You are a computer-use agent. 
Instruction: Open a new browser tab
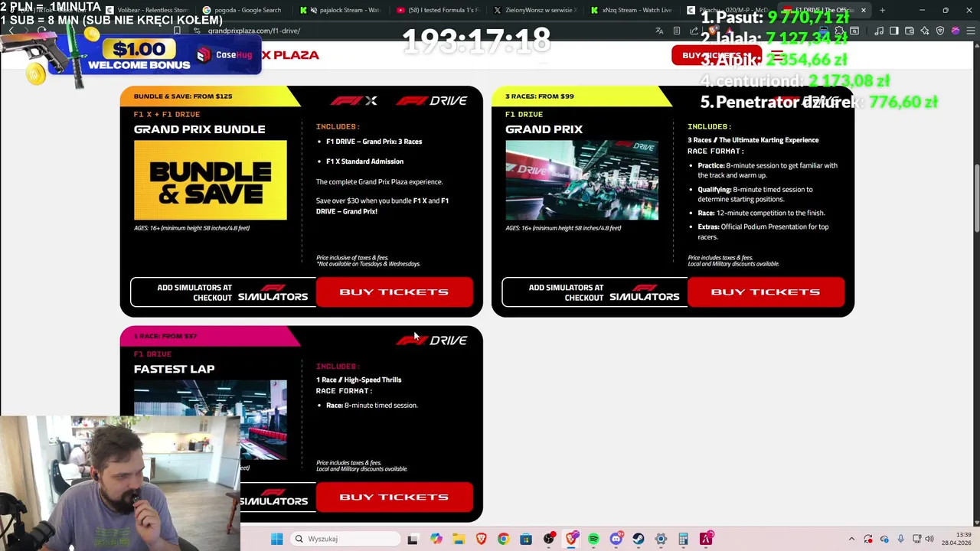pos(882,10)
